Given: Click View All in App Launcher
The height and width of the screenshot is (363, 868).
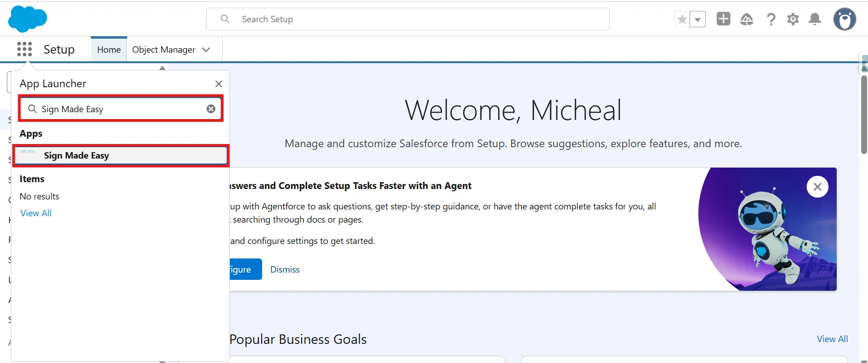Looking at the screenshot, I should (x=36, y=213).
